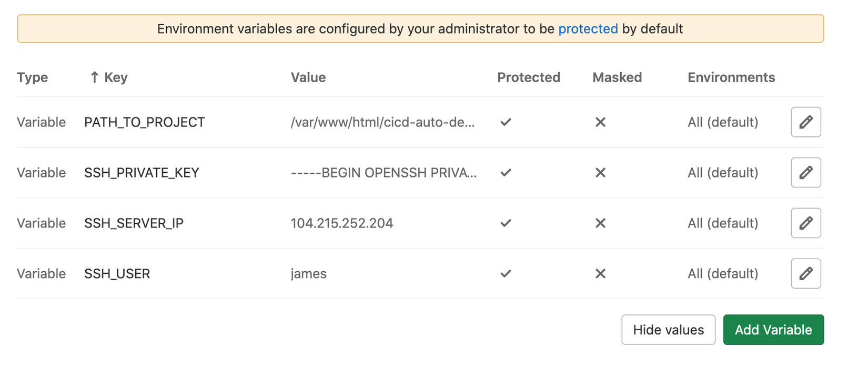Hide values of all variables
This screenshot has width=868, height=365.
click(668, 330)
